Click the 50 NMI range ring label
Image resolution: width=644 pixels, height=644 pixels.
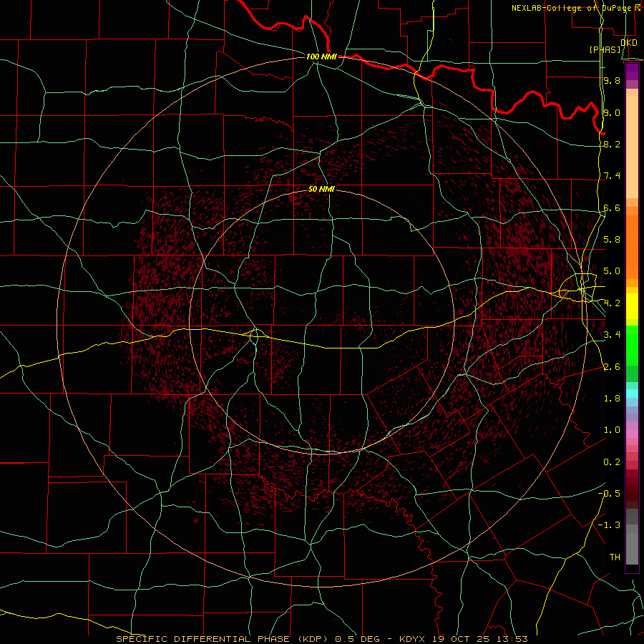point(321,189)
